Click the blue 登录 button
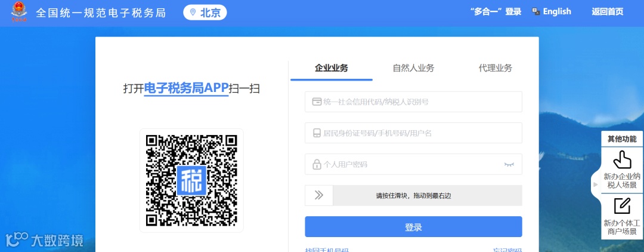The image size is (644, 252). pyautogui.click(x=413, y=227)
